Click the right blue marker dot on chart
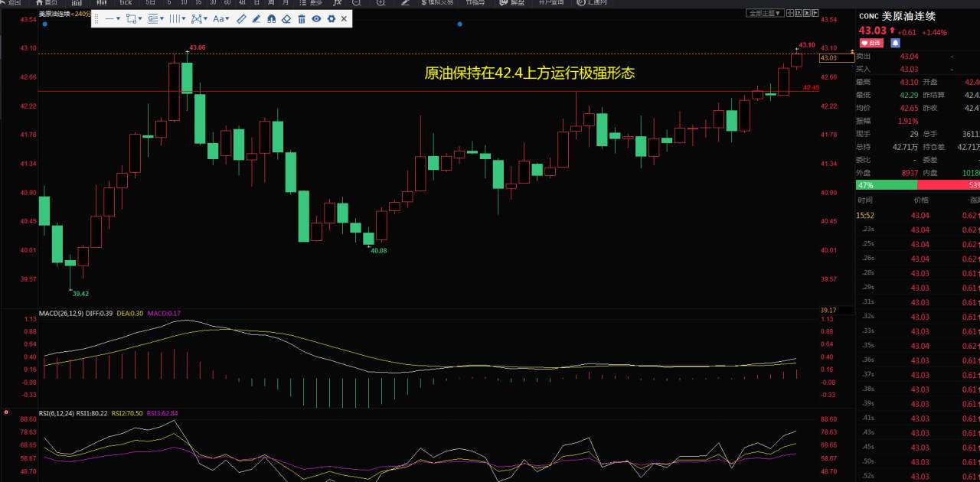980x482 pixels. (x=459, y=24)
